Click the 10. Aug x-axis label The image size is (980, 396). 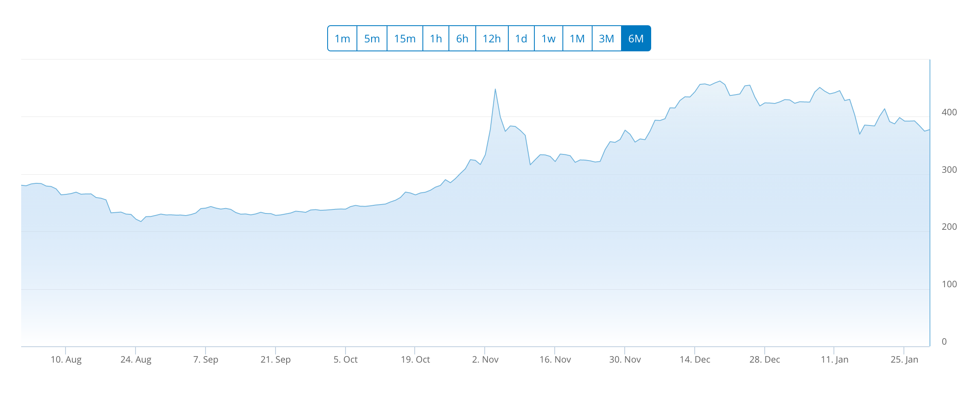66,360
